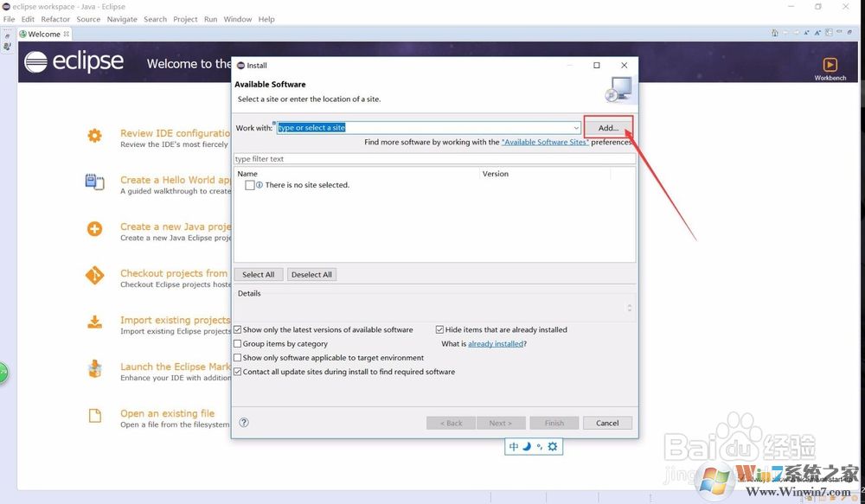865x504 pixels.
Task: Click the 中 language icon in the IME bar
Action: click(514, 447)
